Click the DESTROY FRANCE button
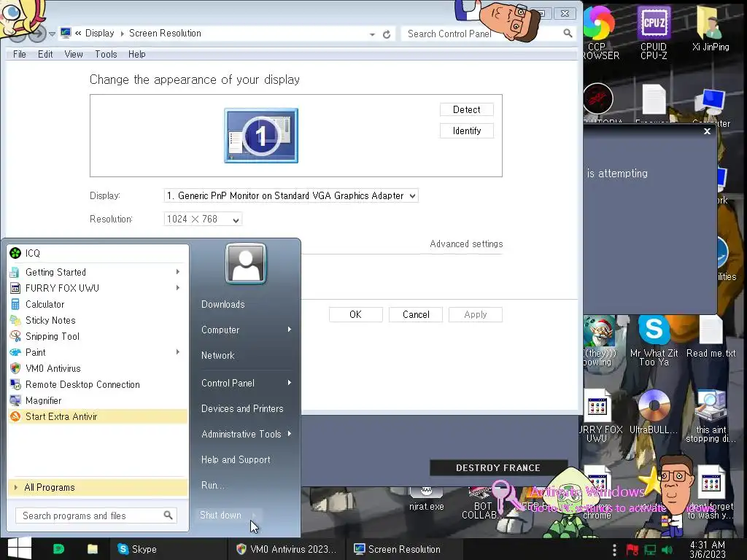This screenshot has height=560, width=747. point(498,468)
